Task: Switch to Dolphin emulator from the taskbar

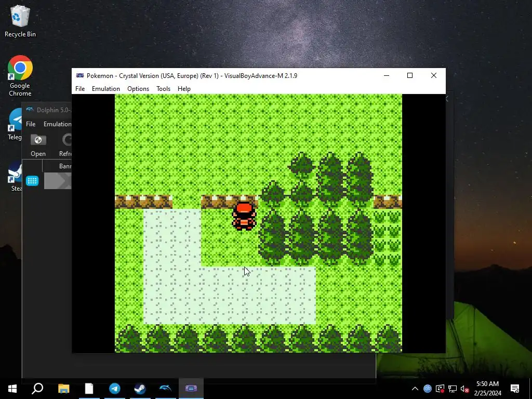Action: pos(165,389)
